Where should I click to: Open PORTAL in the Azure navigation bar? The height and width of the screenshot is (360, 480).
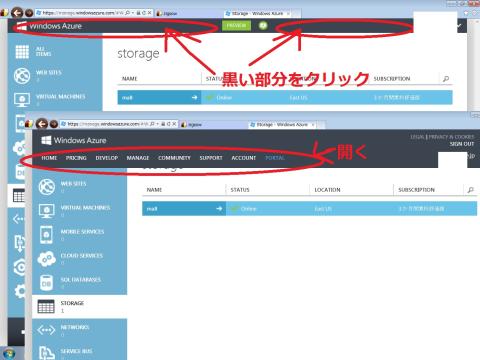[275, 158]
